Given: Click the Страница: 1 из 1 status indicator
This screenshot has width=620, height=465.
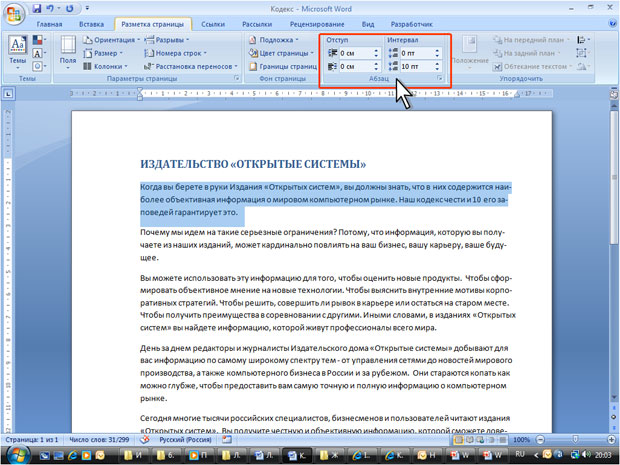Looking at the screenshot, I should tap(32, 440).
